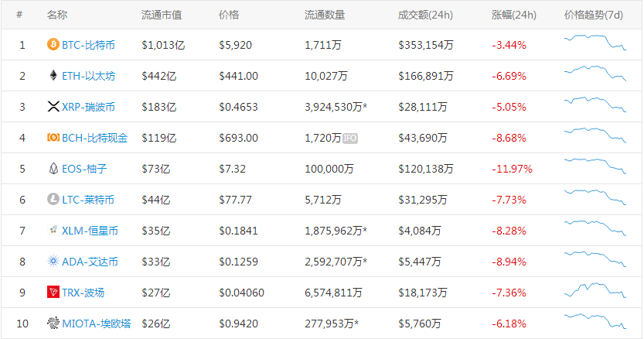
Task: Click the TRX red Tron icon
Action: pyautogui.click(x=53, y=292)
